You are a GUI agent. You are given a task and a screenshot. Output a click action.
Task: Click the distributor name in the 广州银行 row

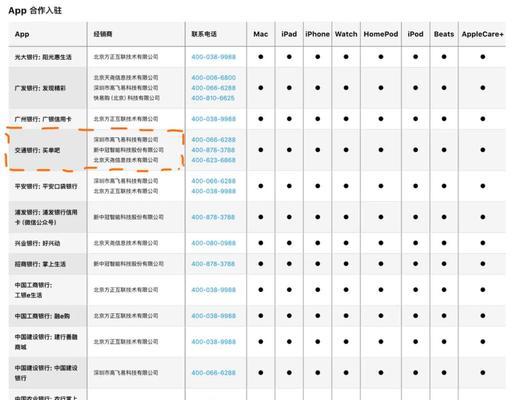coord(126,119)
